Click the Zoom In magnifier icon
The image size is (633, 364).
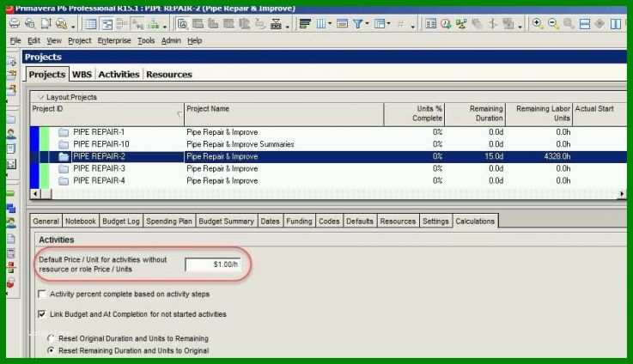coord(538,23)
